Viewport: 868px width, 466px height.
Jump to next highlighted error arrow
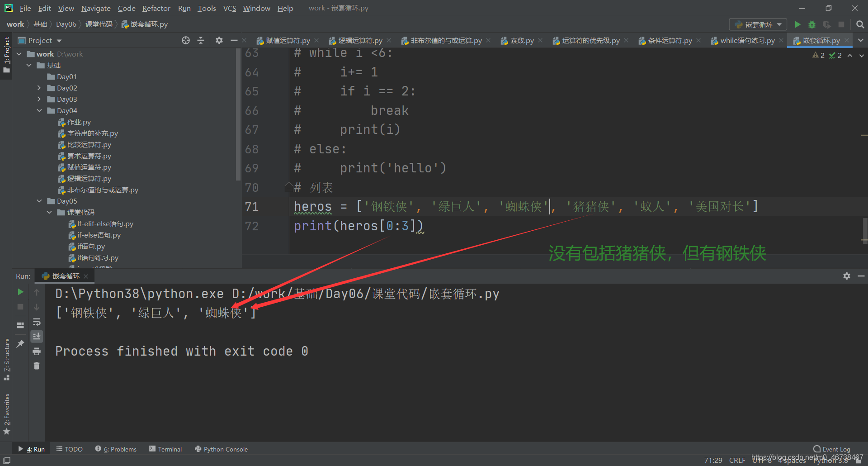tap(861, 55)
